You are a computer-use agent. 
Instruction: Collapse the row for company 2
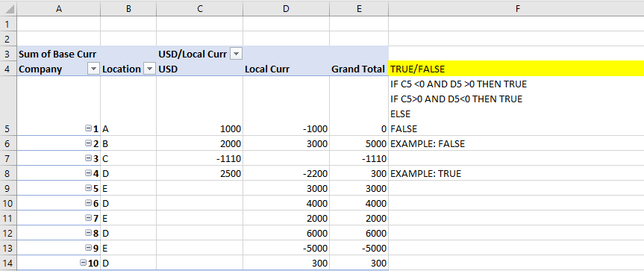click(88, 143)
